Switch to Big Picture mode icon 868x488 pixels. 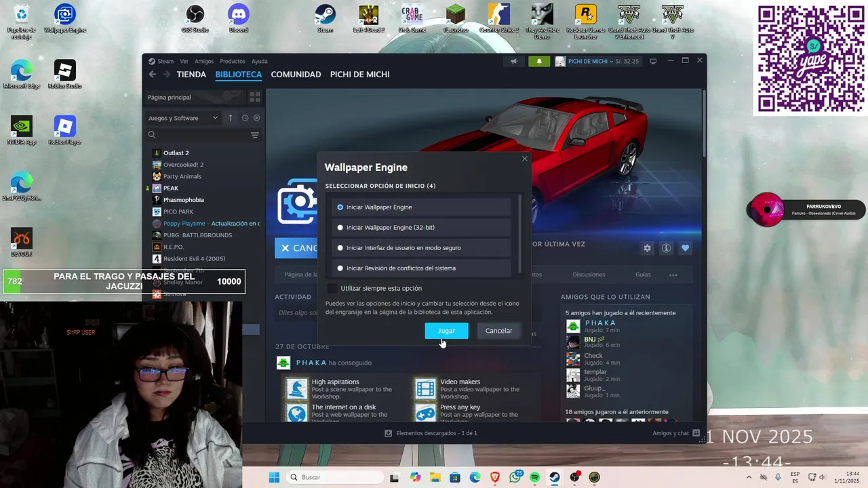click(x=653, y=61)
